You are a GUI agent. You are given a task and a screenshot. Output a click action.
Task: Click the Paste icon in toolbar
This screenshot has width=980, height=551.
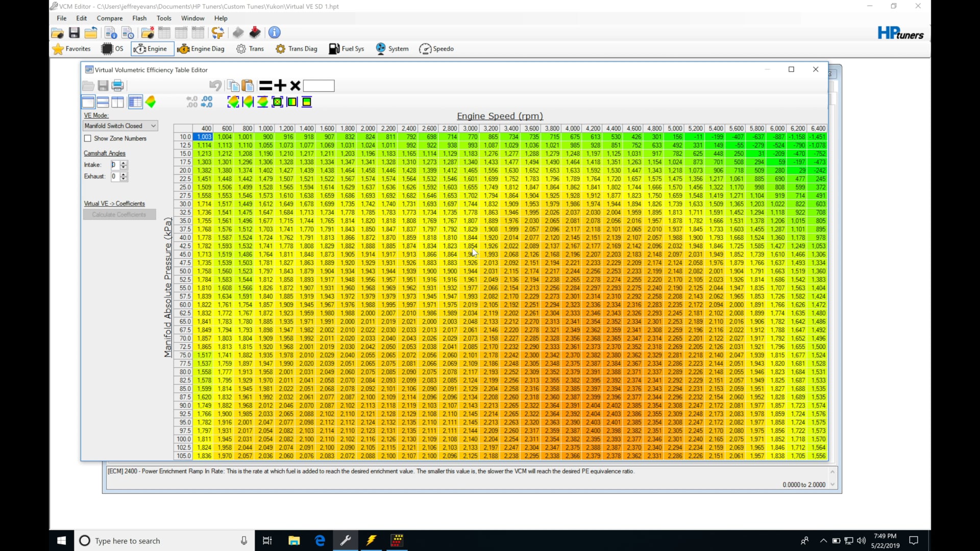click(x=248, y=85)
